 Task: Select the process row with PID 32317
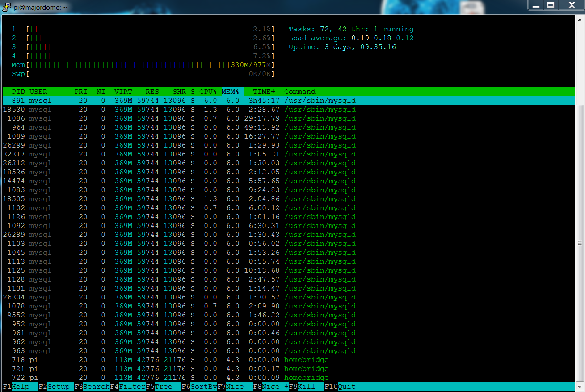click(288, 154)
